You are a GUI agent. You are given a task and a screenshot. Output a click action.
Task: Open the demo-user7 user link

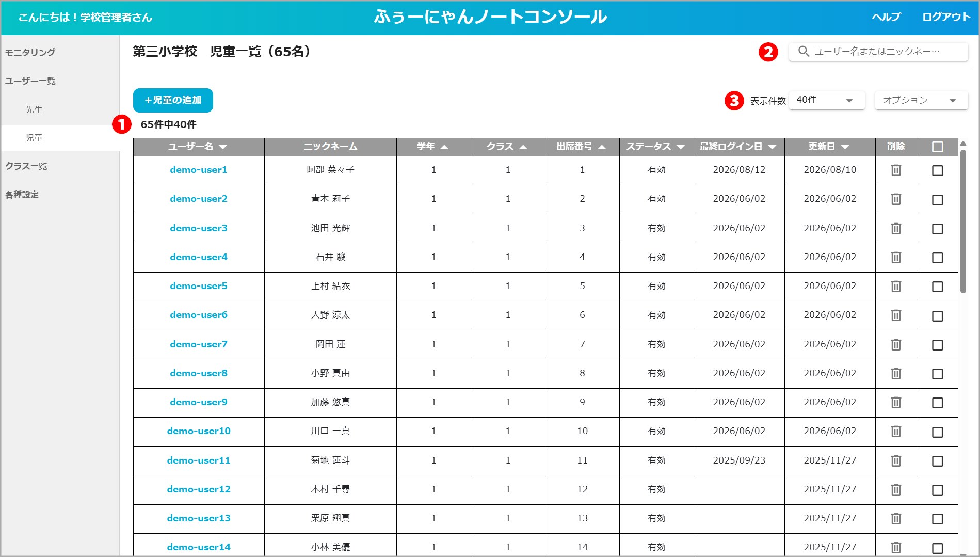coord(199,344)
